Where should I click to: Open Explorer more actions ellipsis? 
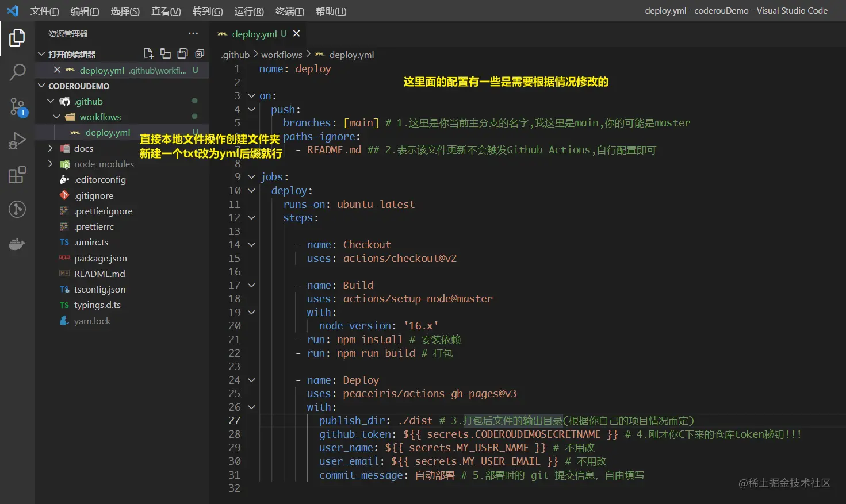tap(193, 33)
